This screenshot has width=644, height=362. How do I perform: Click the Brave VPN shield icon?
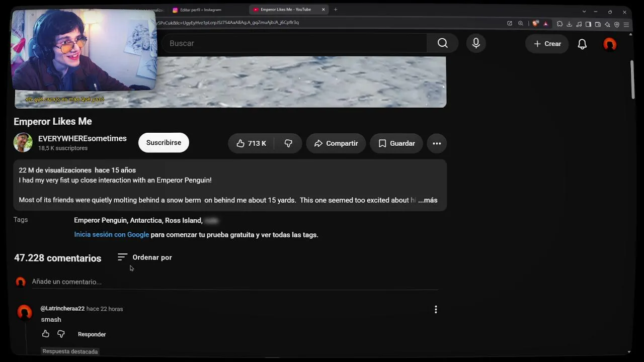[x=617, y=24]
